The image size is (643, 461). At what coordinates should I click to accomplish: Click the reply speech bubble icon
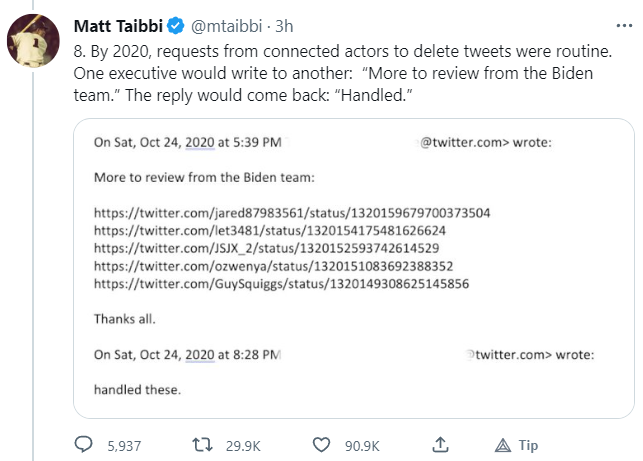pyautogui.click(x=84, y=445)
